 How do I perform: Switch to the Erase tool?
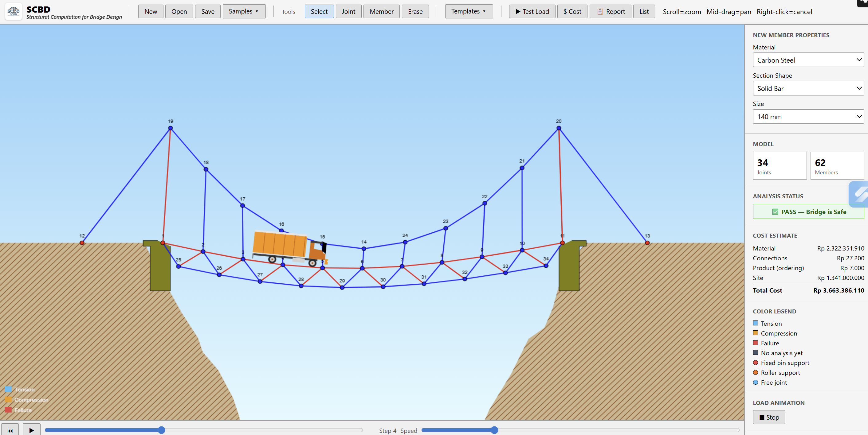415,11
